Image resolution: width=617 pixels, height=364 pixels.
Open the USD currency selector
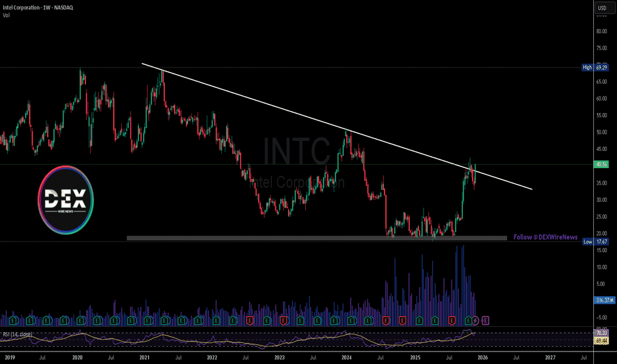point(602,9)
